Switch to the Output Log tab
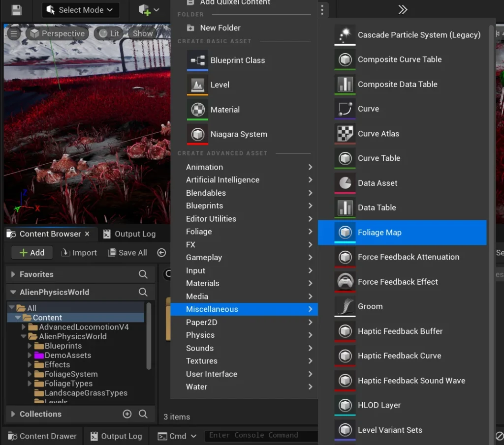This screenshot has width=504, height=445. point(129,234)
